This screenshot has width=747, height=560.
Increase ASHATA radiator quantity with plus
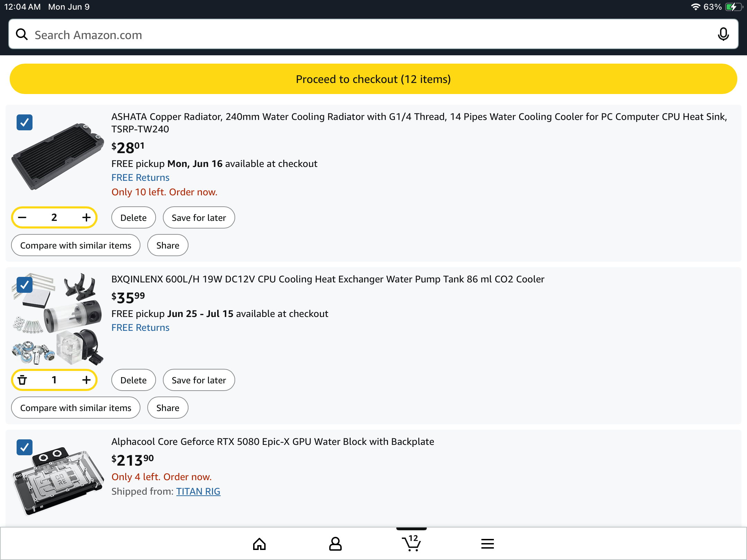tap(86, 217)
